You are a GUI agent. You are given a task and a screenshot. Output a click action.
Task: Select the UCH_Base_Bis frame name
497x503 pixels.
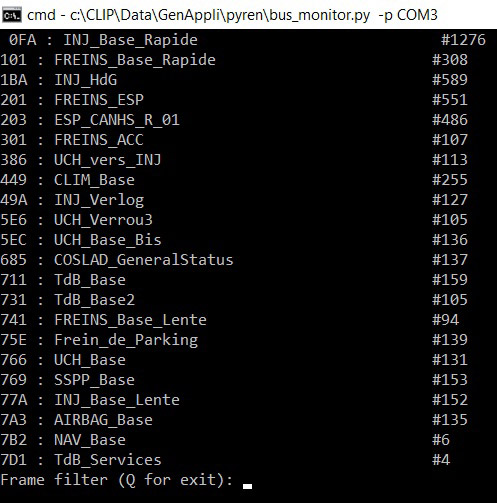(108, 241)
